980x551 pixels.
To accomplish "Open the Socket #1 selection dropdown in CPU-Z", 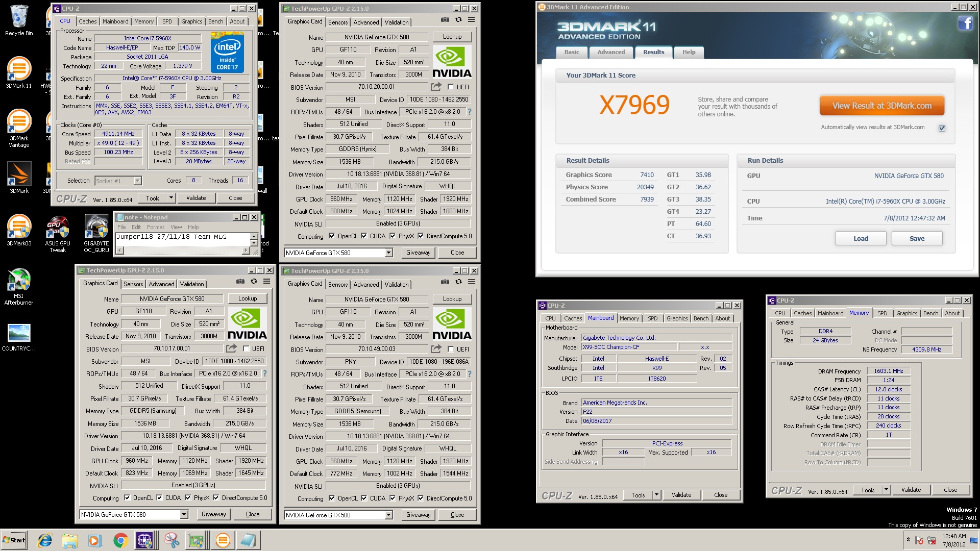I will (137, 181).
